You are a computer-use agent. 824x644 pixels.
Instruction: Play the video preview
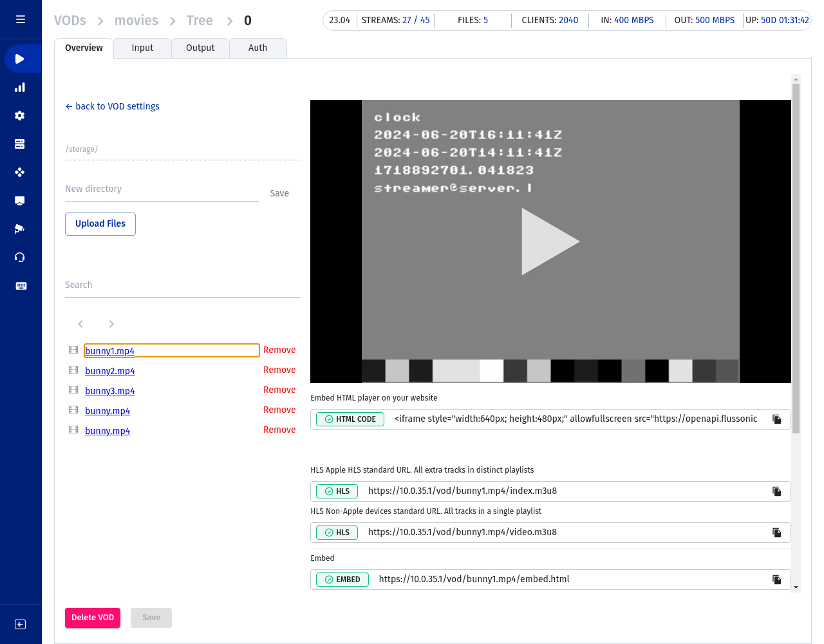pos(550,241)
